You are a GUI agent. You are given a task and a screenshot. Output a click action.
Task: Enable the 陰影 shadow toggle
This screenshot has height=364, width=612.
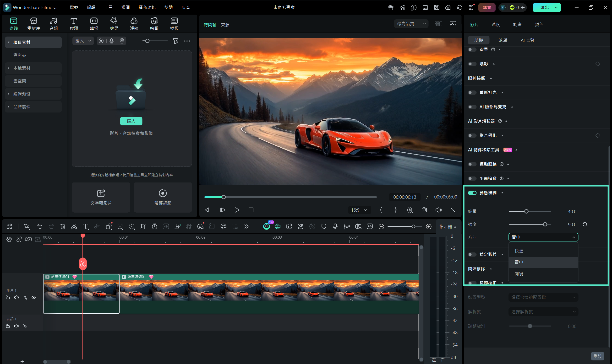[472, 64]
